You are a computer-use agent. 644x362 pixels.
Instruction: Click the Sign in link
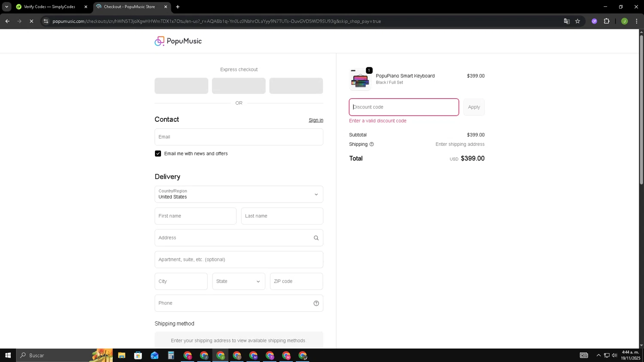pyautogui.click(x=316, y=120)
